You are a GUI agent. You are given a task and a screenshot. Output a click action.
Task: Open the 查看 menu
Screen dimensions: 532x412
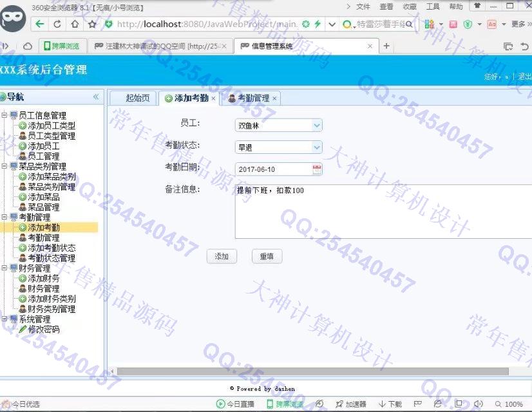pos(386,6)
